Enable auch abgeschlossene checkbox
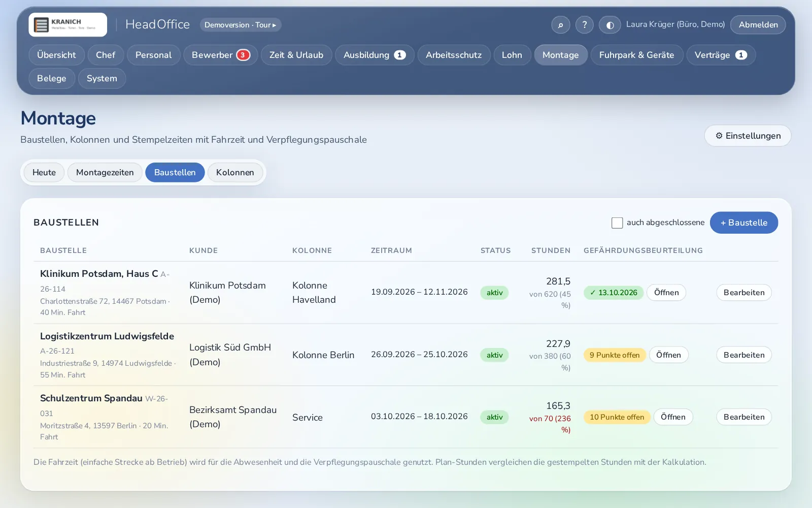Image resolution: width=812 pixels, height=508 pixels. (x=617, y=223)
